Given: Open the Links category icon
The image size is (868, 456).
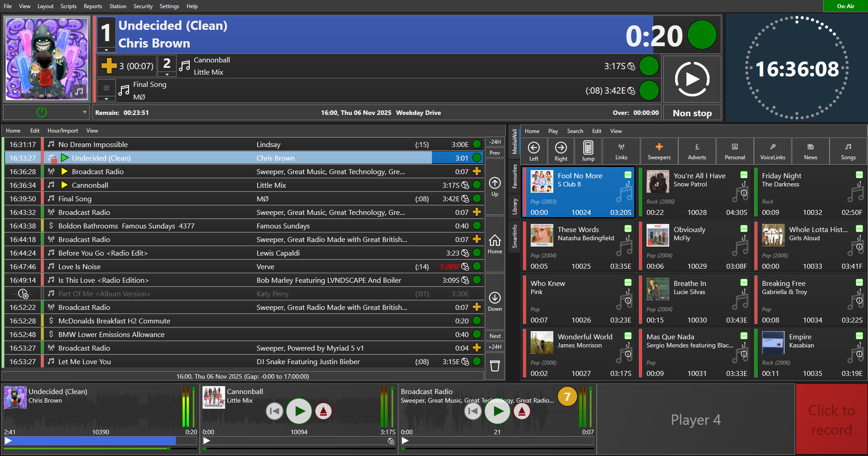Looking at the screenshot, I should pyautogui.click(x=621, y=151).
